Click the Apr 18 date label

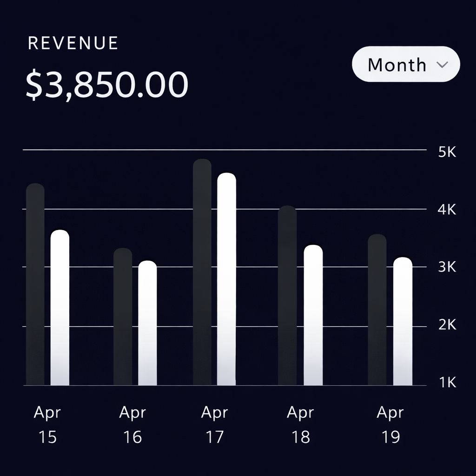coord(300,424)
